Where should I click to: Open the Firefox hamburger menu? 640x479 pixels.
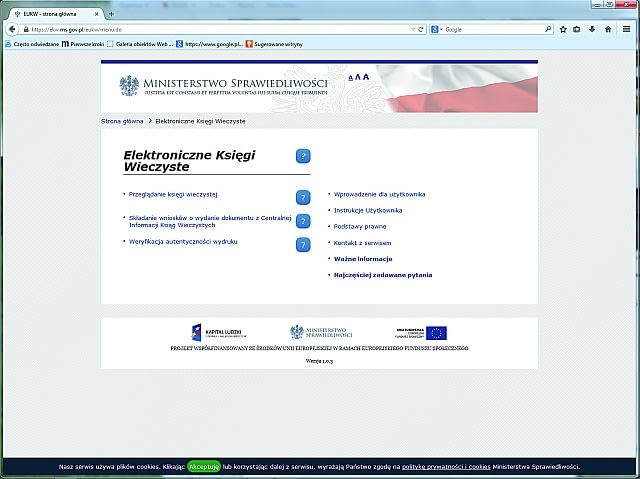pos(627,29)
